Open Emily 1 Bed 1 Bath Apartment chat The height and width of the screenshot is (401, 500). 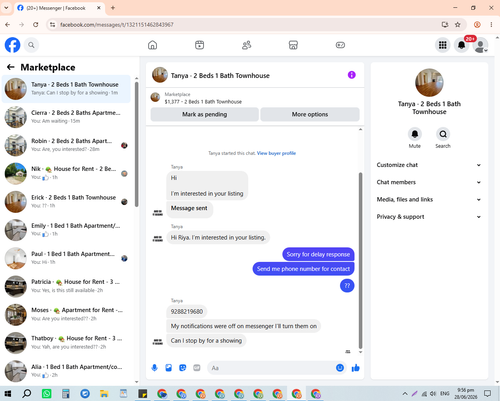(66, 230)
